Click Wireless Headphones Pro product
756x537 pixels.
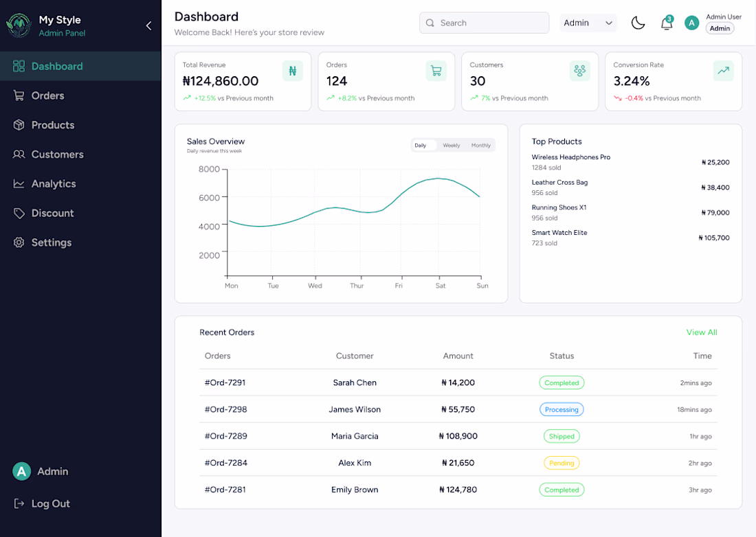(x=571, y=157)
